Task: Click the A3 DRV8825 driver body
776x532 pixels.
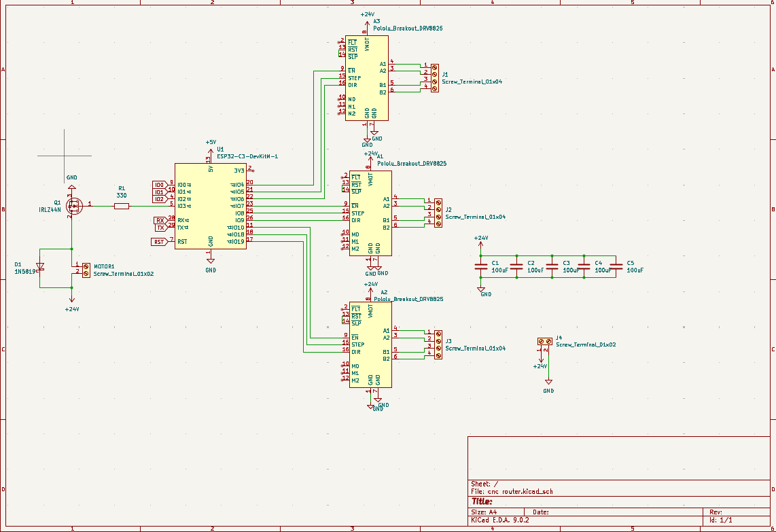Action: [x=367, y=78]
